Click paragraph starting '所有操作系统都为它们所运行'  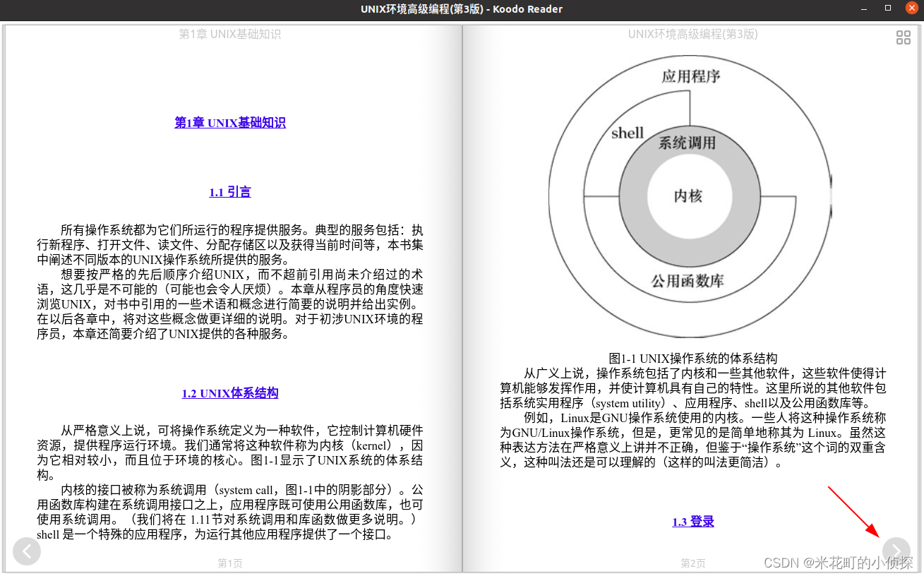[x=230, y=245]
